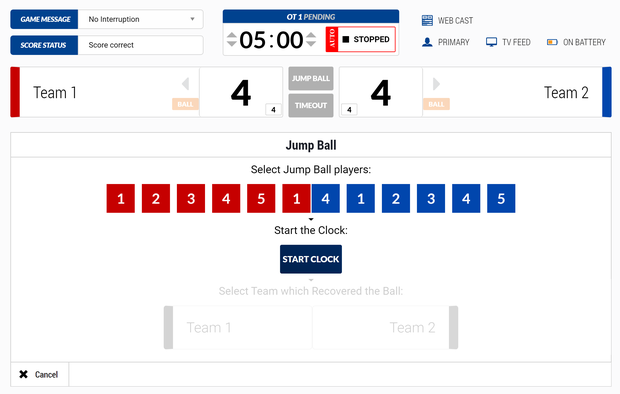Screen dimensions: 620x394
Task: Click the TIMEOUT button
Action: tap(311, 105)
